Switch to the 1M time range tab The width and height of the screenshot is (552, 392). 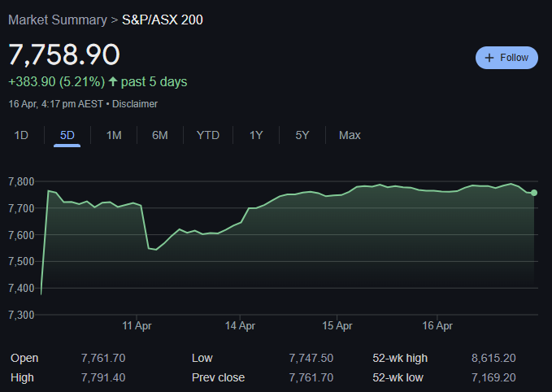pos(114,135)
